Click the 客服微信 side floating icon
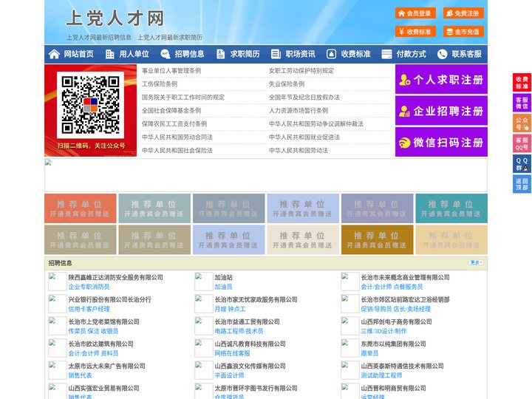Screen dimensions: 532x399 coord(522,103)
